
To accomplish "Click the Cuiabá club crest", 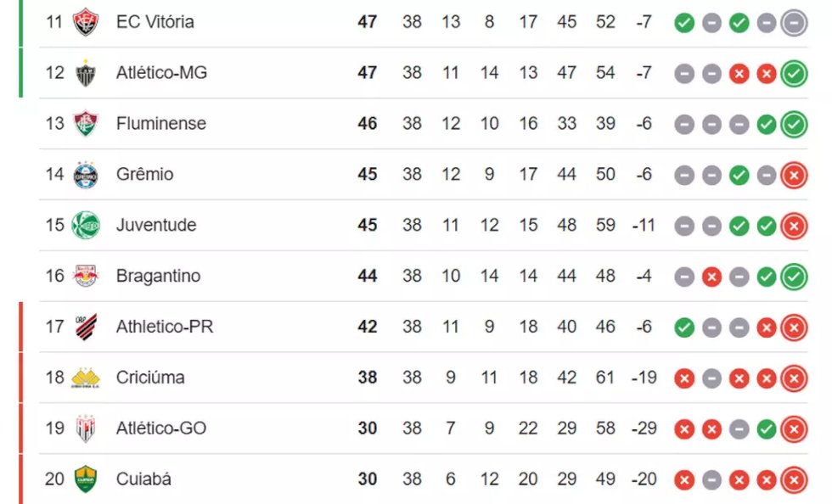I will tap(86, 479).
